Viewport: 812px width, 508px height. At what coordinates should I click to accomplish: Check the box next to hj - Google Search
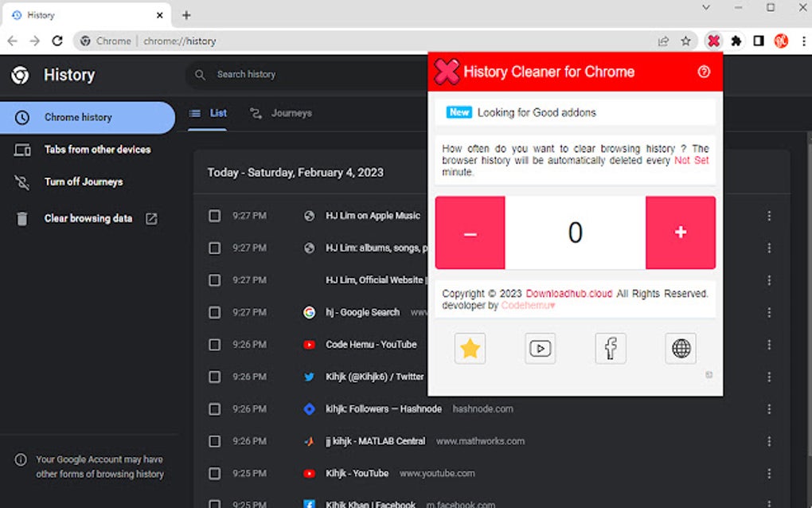[214, 312]
